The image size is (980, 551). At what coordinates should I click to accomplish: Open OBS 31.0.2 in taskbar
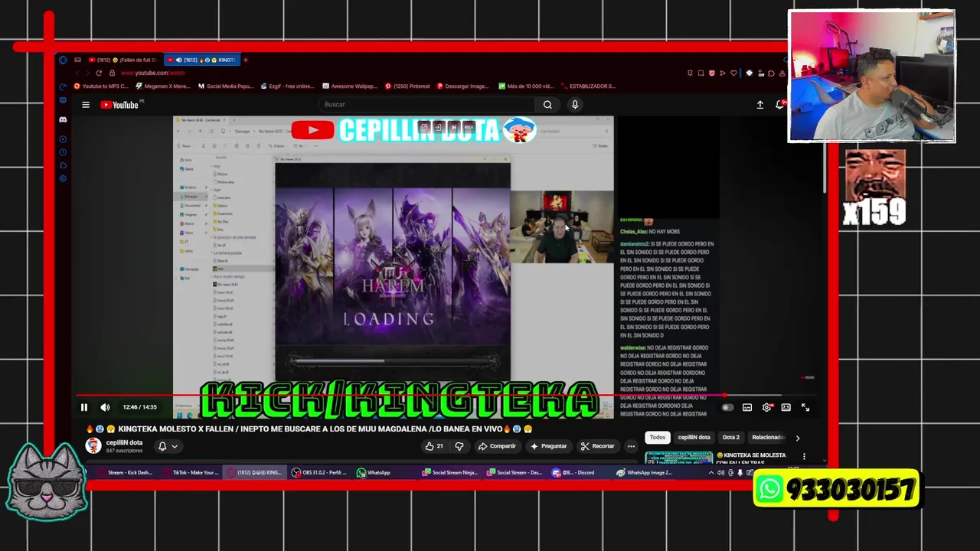pyautogui.click(x=319, y=473)
